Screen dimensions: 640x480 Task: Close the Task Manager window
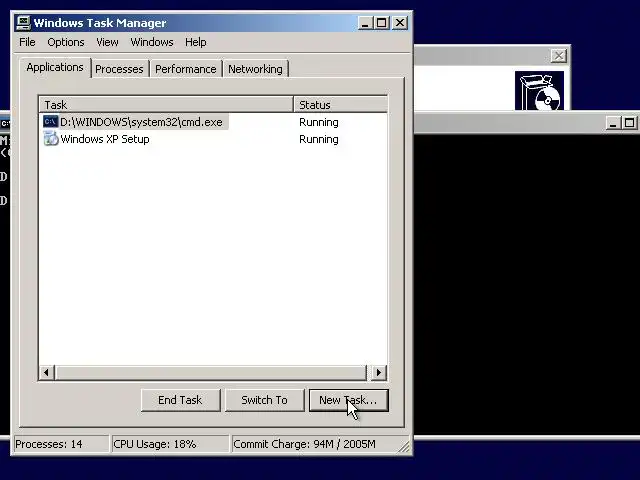click(400, 23)
